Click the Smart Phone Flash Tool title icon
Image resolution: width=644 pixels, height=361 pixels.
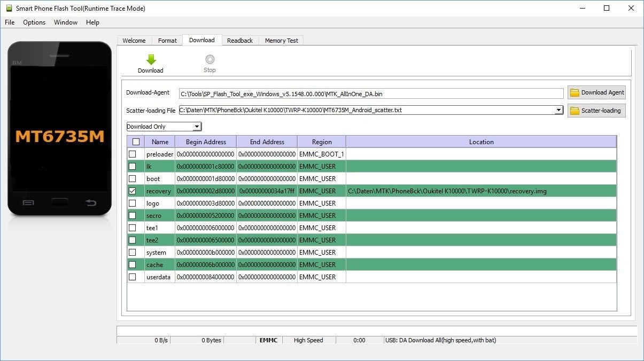[9, 8]
